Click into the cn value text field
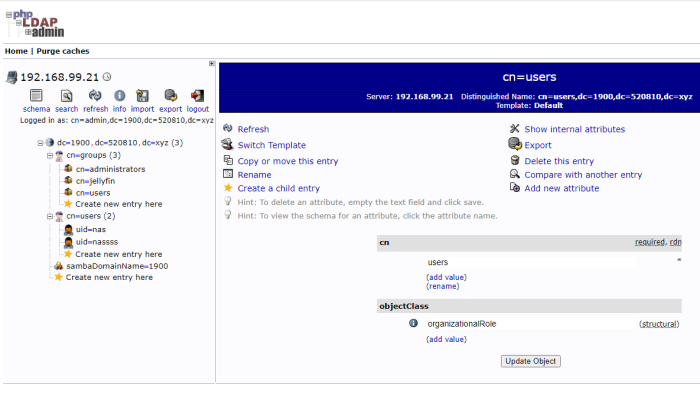Screen dimensions: 700x401 530,262
